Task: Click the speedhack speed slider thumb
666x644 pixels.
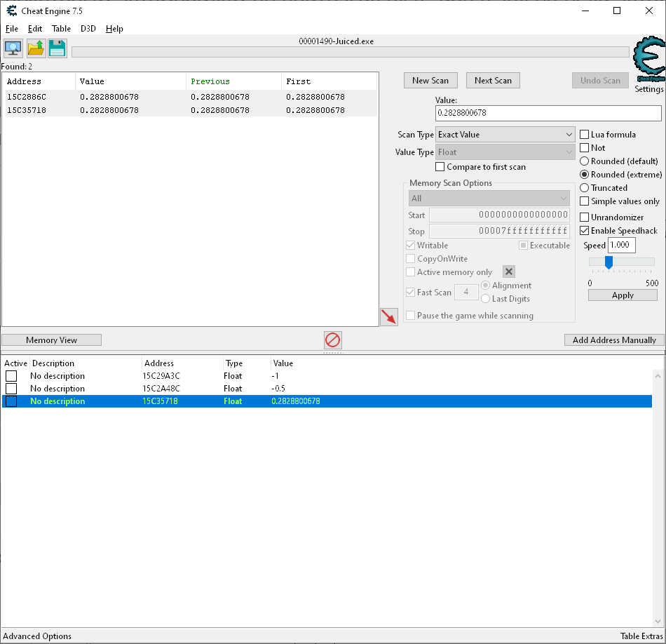Action: 609,262
